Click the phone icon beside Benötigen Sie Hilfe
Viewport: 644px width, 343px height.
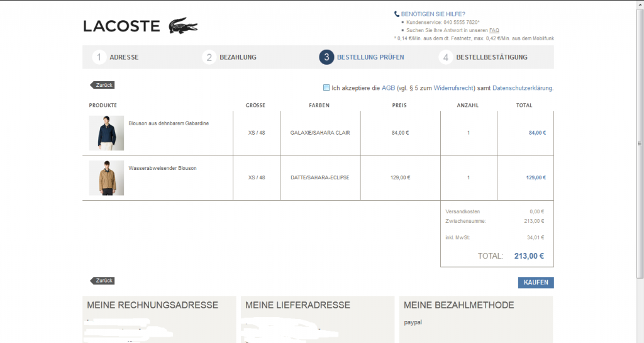(396, 14)
